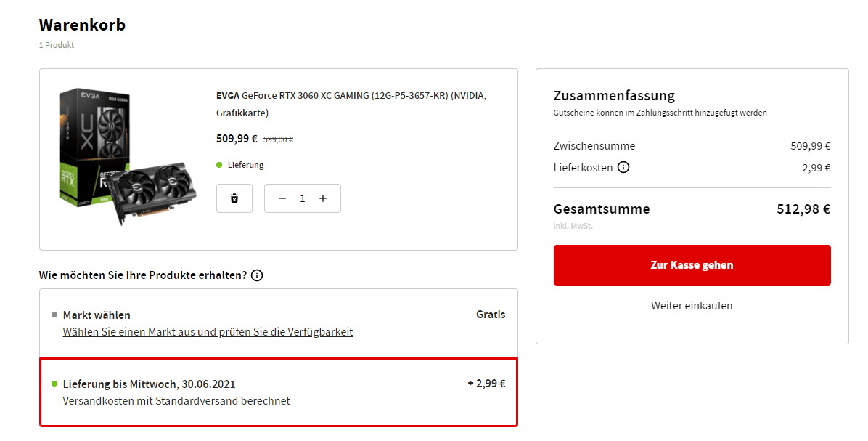Click the Versandkosten mit Standardversand text

pyautogui.click(x=176, y=401)
